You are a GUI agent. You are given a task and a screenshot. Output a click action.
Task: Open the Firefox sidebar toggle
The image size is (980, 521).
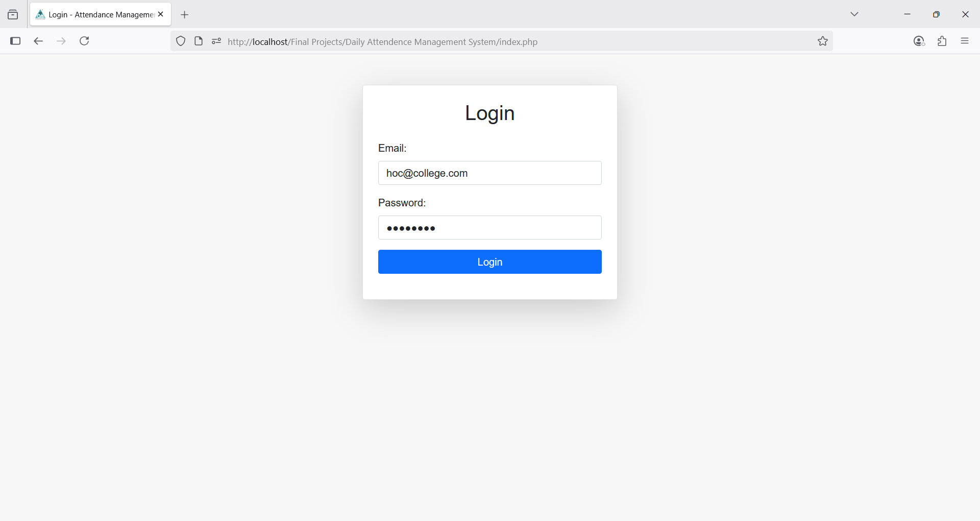[x=15, y=41]
